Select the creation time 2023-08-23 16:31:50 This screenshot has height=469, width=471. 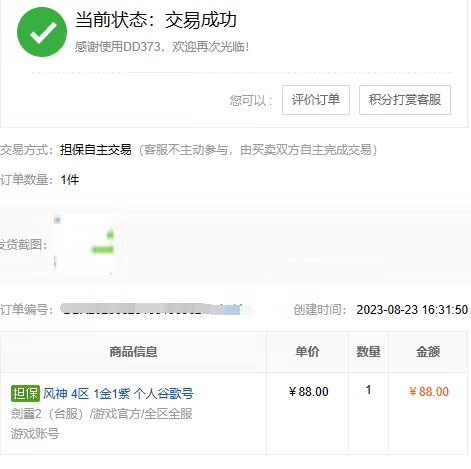point(412,310)
